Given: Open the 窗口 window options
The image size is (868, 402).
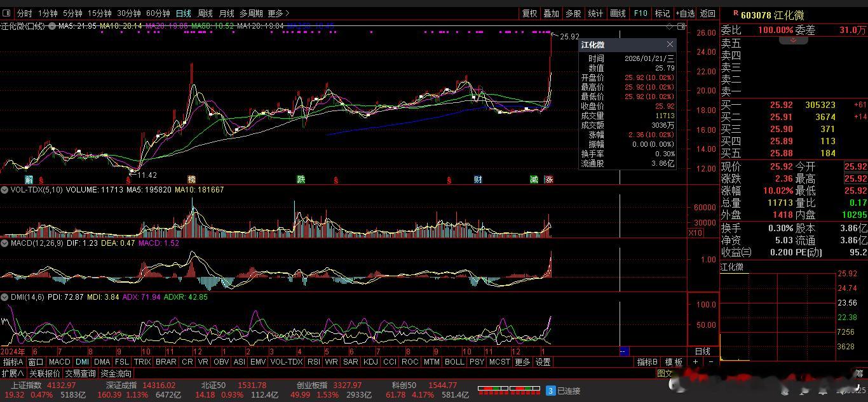Looking at the screenshot, I should coord(36,362).
